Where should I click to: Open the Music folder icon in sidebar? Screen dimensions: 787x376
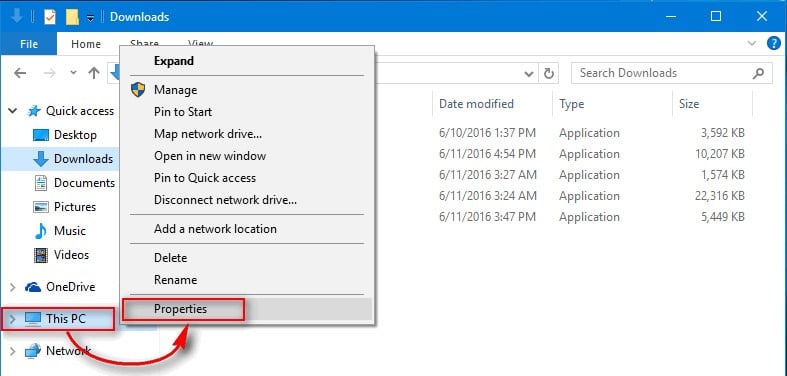40,231
